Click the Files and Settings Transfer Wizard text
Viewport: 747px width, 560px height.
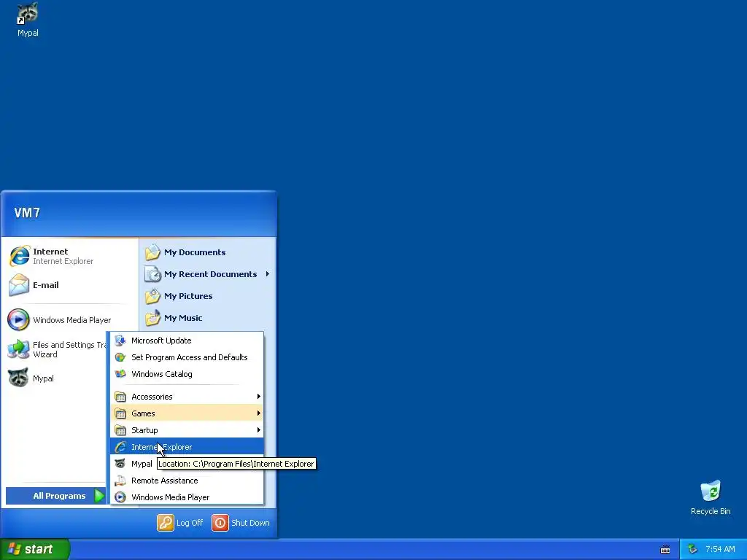[69, 349]
